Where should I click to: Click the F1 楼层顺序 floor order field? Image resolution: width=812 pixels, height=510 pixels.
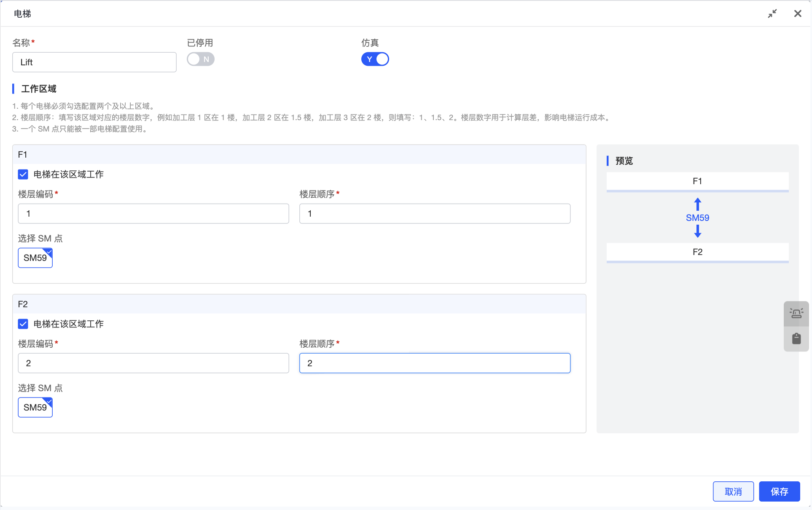click(435, 214)
